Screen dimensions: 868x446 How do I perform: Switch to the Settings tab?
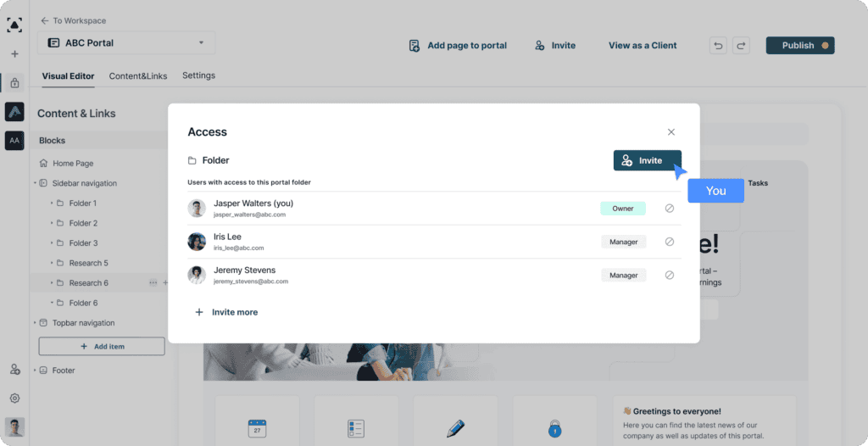coord(198,75)
